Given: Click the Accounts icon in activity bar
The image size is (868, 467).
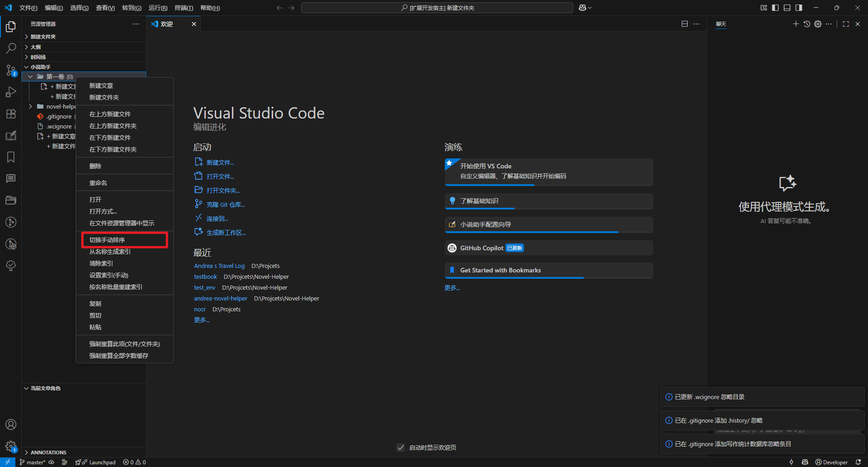Looking at the screenshot, I should [11, 424].
